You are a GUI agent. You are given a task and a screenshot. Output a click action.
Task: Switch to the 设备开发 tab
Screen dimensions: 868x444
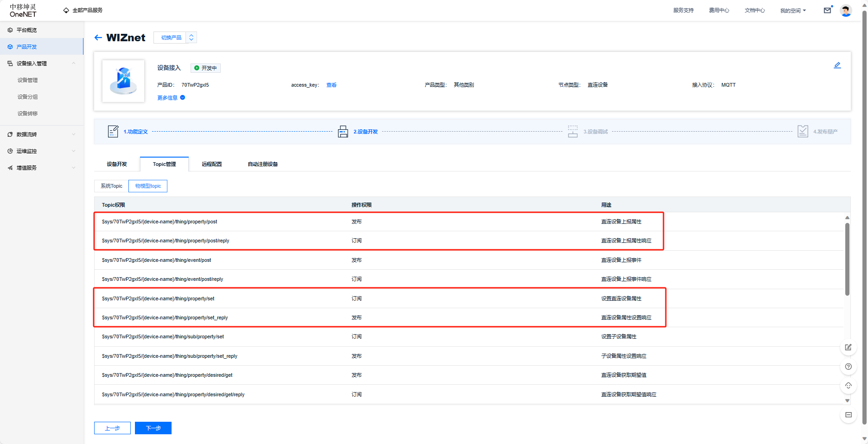pos(117,164)
